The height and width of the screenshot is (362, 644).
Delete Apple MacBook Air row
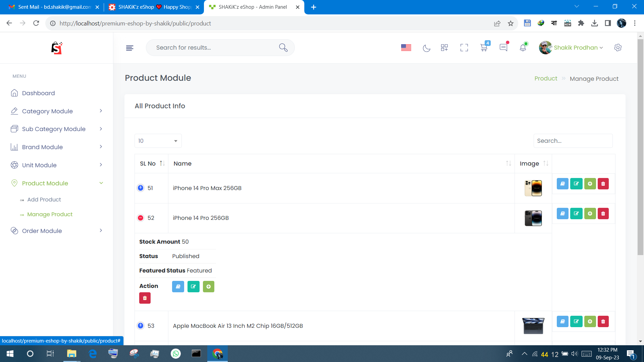click(x=603, y=321)
